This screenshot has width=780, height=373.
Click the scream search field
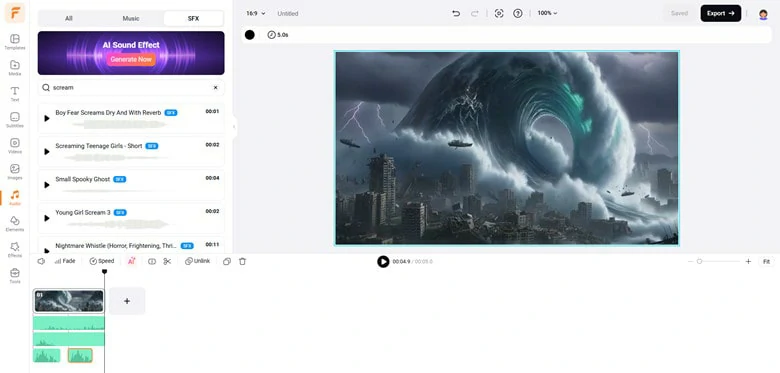tap(131, 88)
